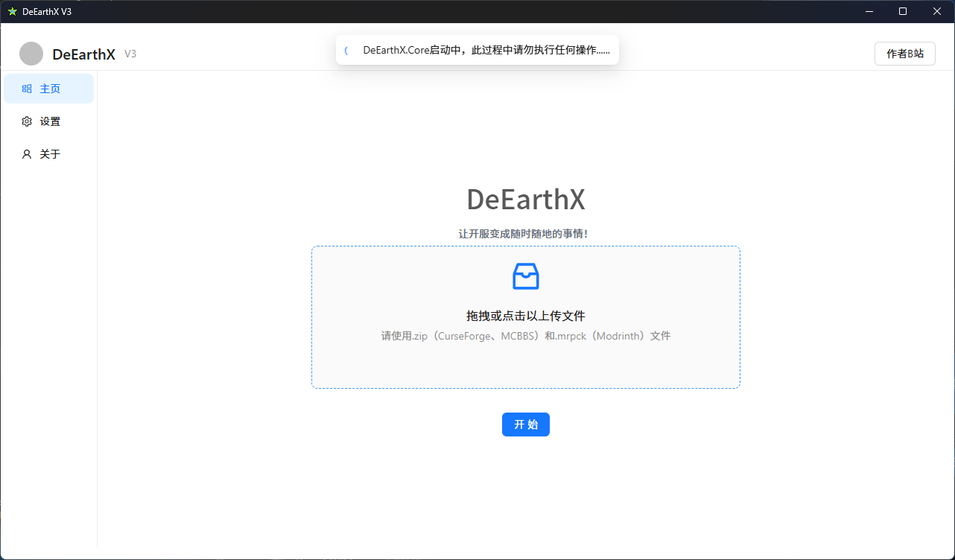Click the gray avatar circle in the header
Image resolution: width=955 pixels, height=560 pixels.
pyautogui.click(x=31, y=53)
